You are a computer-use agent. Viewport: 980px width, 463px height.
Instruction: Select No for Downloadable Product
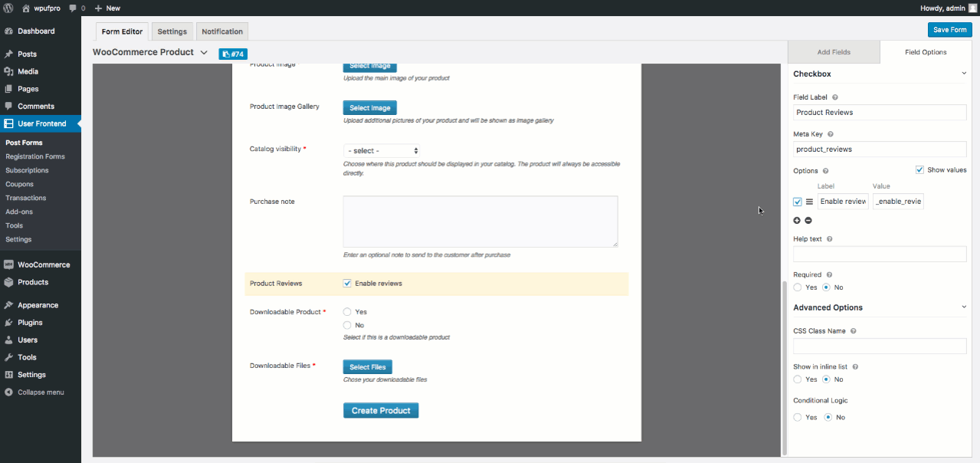point(347,326)
